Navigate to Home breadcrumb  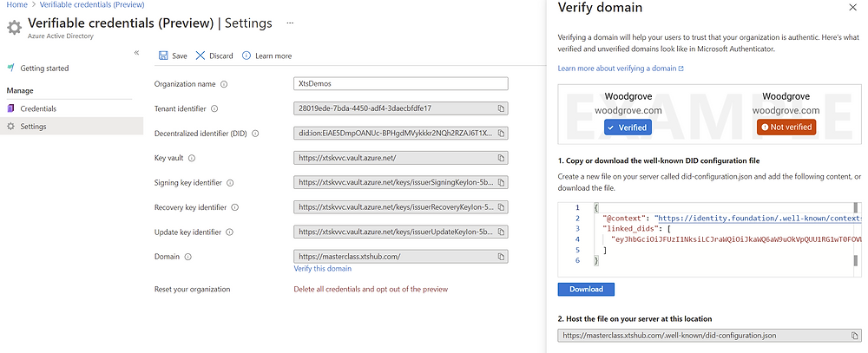17,4
